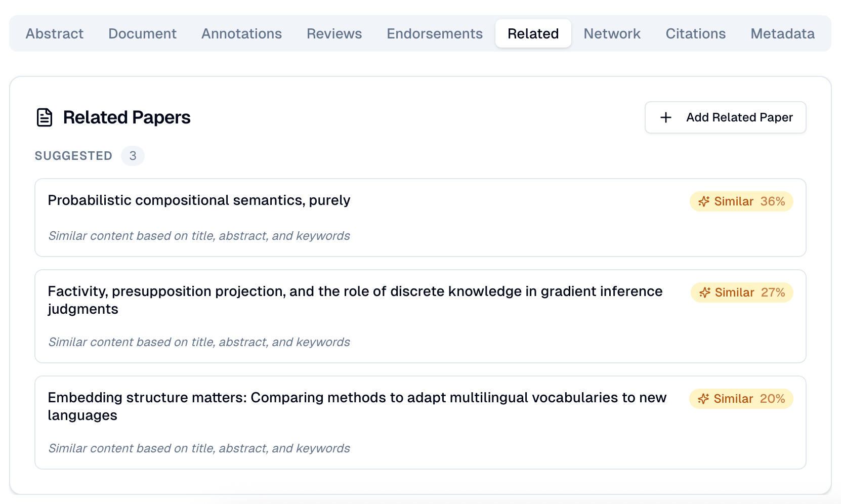Click the Related Papers document icon

(x=45, y=117)
